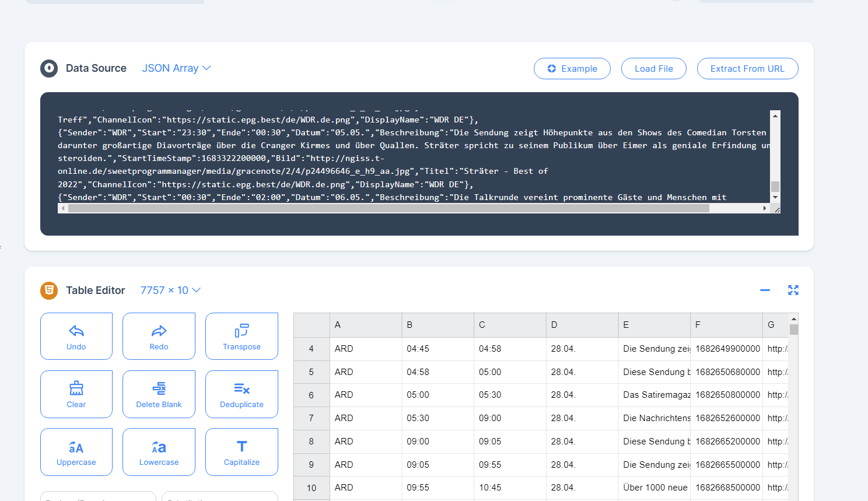Click inside the JSON input text area
The height and width of the screenshot is (501, 868).
click(x=414, y=156)
